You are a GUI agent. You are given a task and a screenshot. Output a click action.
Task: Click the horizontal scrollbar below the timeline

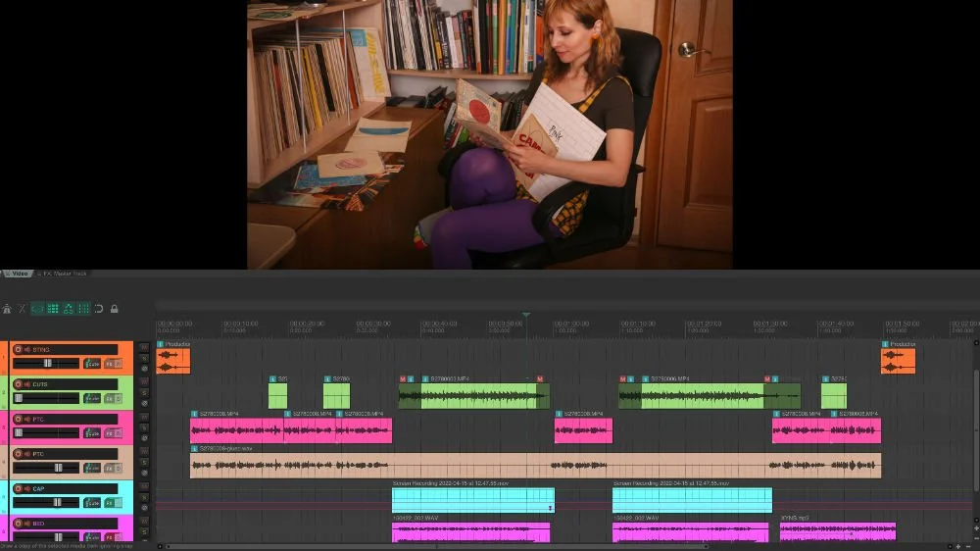tap(437, 547)
